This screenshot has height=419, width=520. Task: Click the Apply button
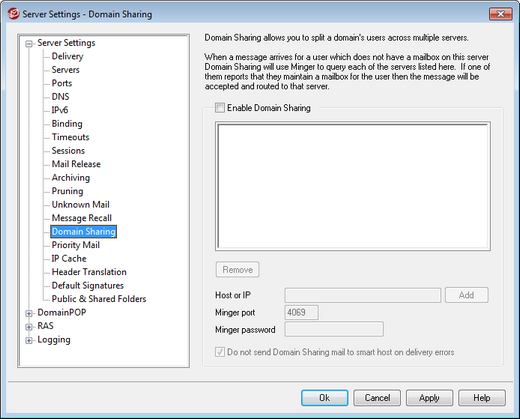point(429,398)
